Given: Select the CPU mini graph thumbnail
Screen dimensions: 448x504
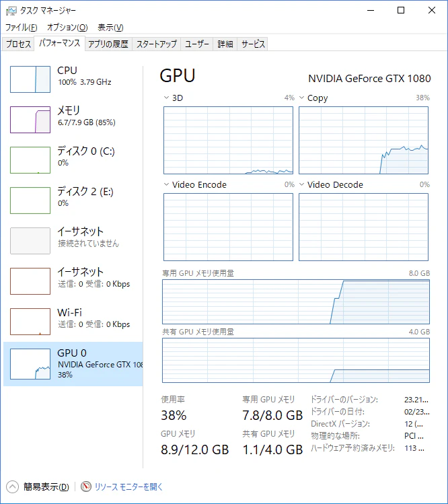Looking at the screenshot, I should pos(30,79).
